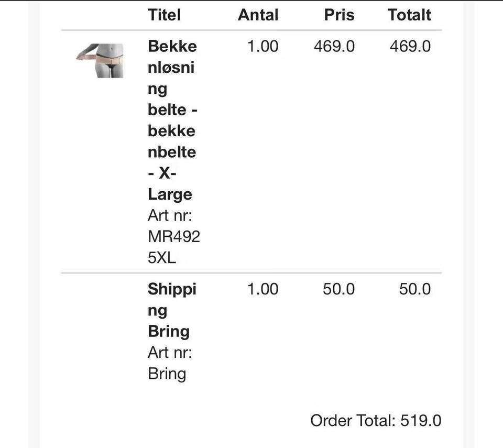Click the Antal column header
The height and width of the screenshot is (448, 503).
click(x=258, y=15)
